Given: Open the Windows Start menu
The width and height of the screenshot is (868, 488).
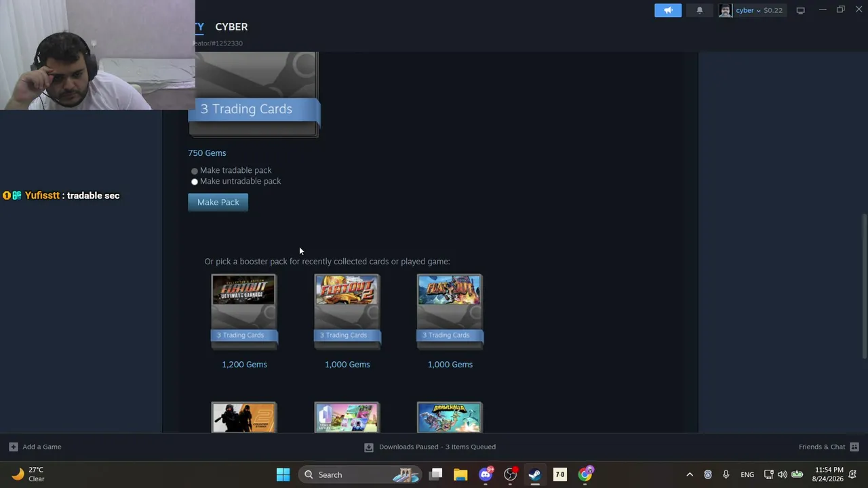Looking at the screenshot, I should (283, 474).
